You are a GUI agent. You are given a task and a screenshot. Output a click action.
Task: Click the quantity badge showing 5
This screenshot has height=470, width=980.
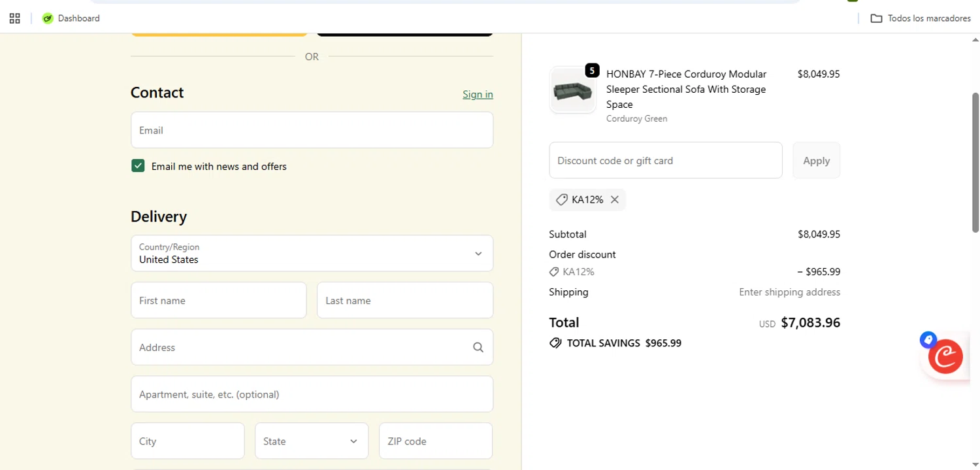[x=592, y=71]
